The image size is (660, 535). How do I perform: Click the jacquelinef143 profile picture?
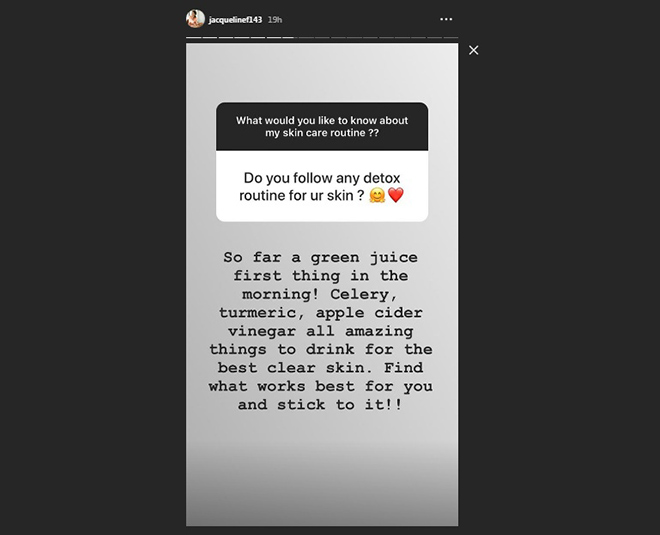(x=195, y=19)
